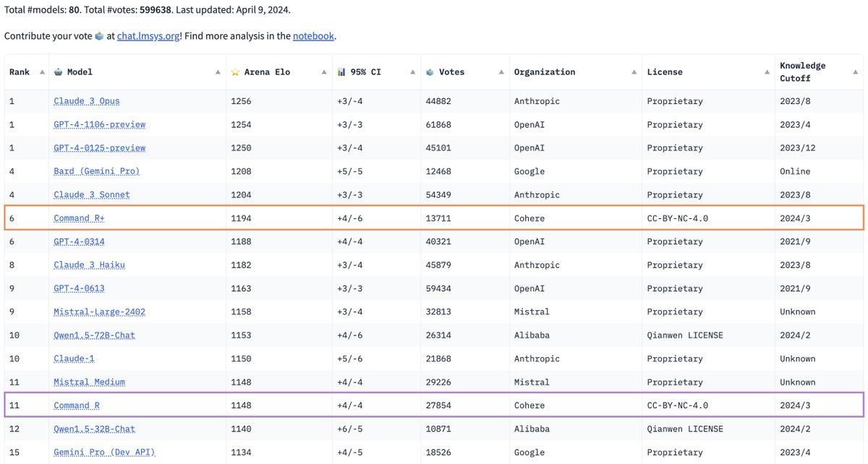Viewport: 868px width, 464px height.
Task: Select the License column header text
Action: [665, 72]
